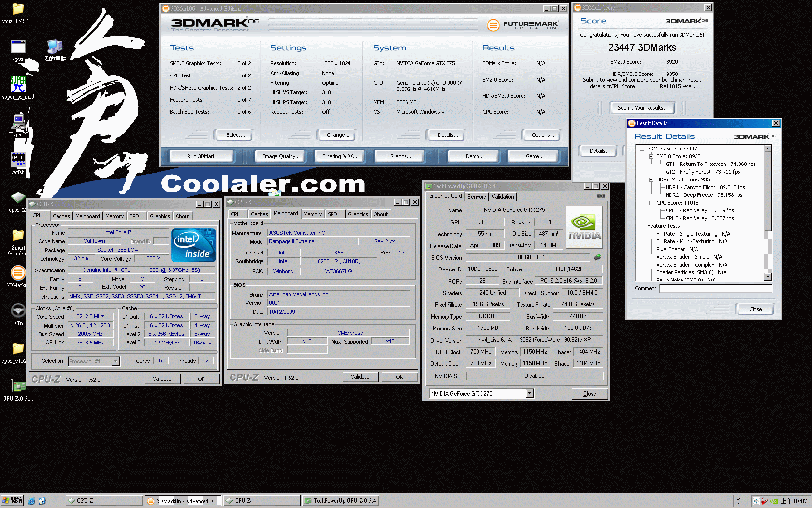Screen dimensions: 812x508
Task: Collapse the CPU Score: 11015 node
Action: pos(651,203)
